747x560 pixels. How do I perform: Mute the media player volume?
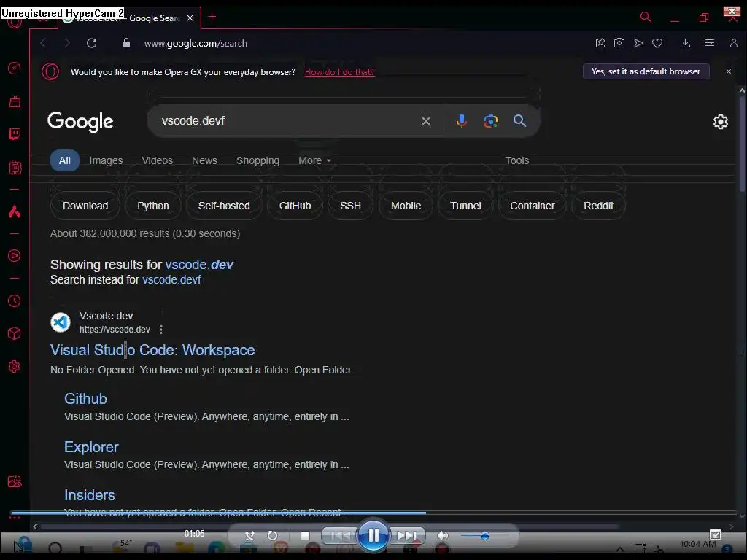pos(442,536)
